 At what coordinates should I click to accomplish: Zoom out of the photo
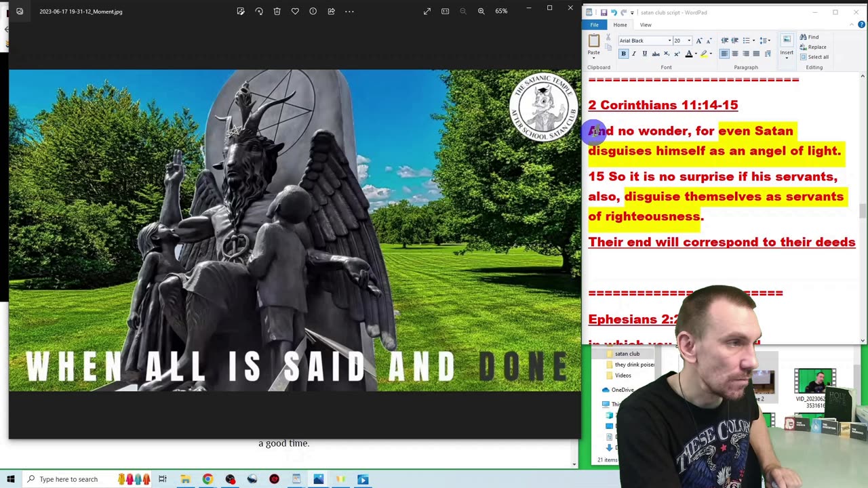[x=463, y=12]
